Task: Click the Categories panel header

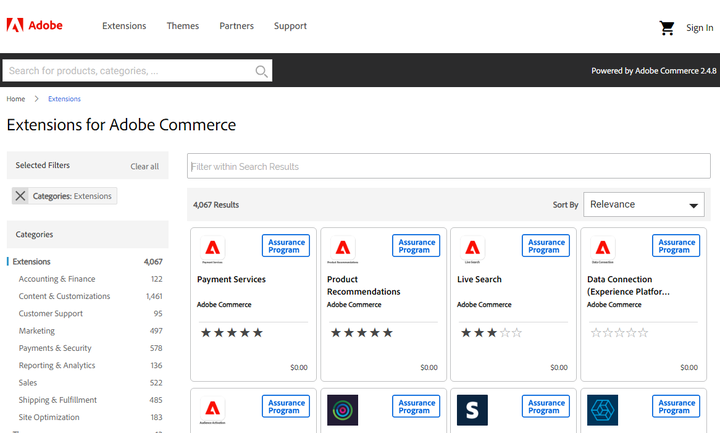Action: click(x=87, y=234)
